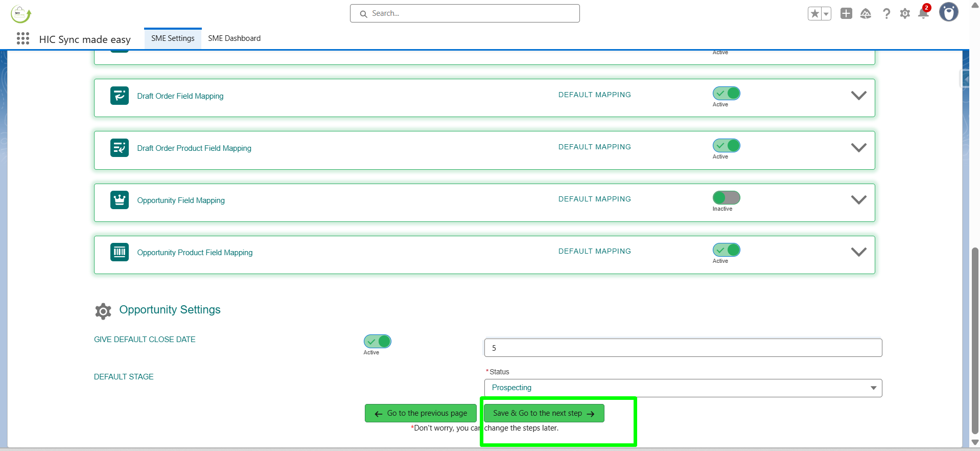Open the Setup gear icon
Viewport: 980px width, 451px height.
pos(905,14)
